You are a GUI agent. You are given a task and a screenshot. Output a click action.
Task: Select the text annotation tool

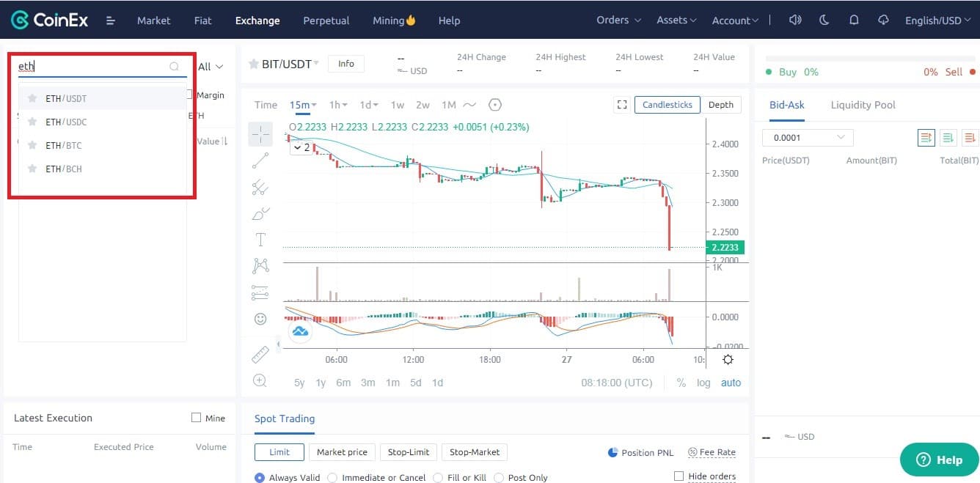(260, 240)
